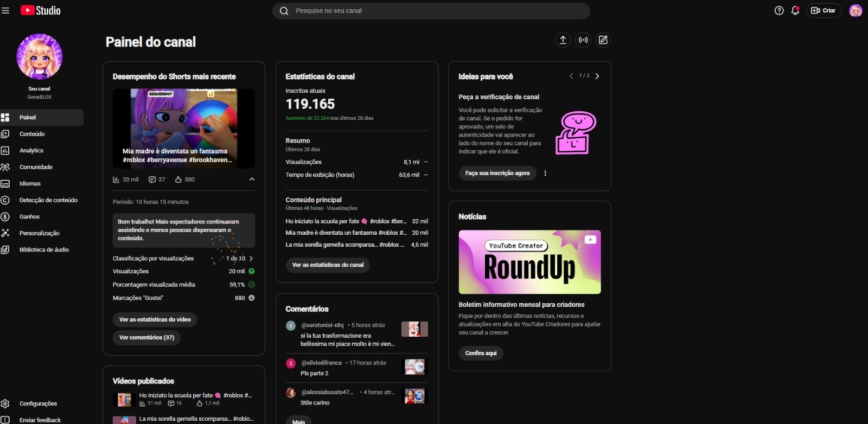868x424 pixels.
Task: Click the check icon beside 59,1%
Action: (252, 285)
